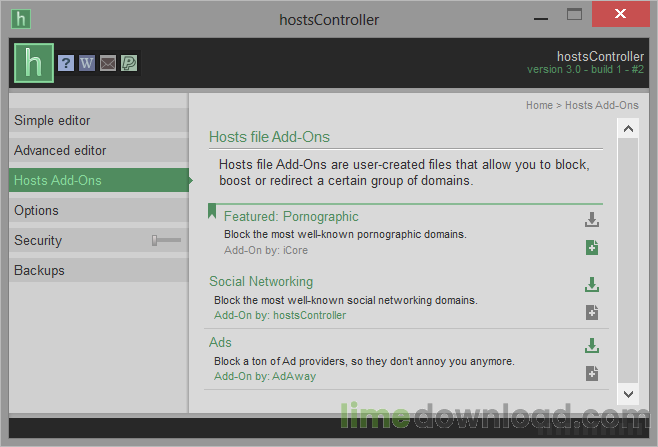This screenshot has height=447, width=658.
Task: Download the Social Networking add-on
Action: [592, 285]
